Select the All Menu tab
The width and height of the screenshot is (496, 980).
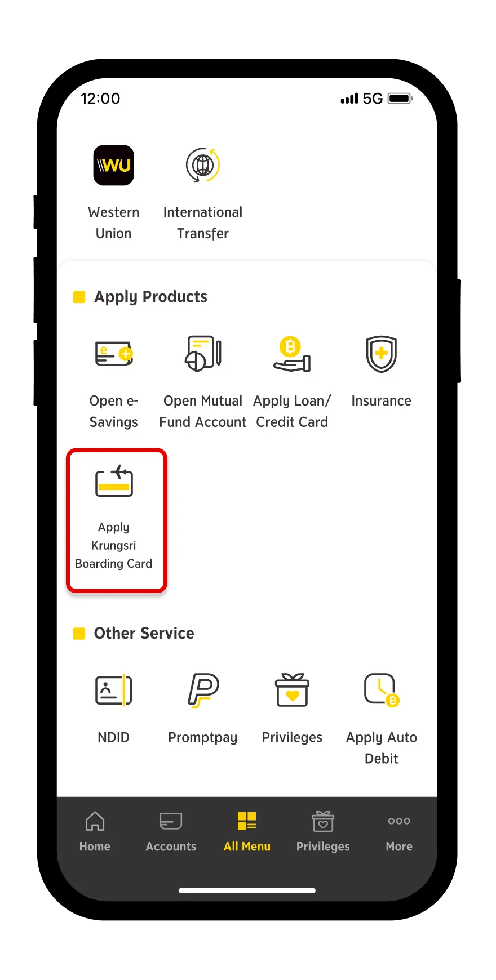click(x=247, y=832)
